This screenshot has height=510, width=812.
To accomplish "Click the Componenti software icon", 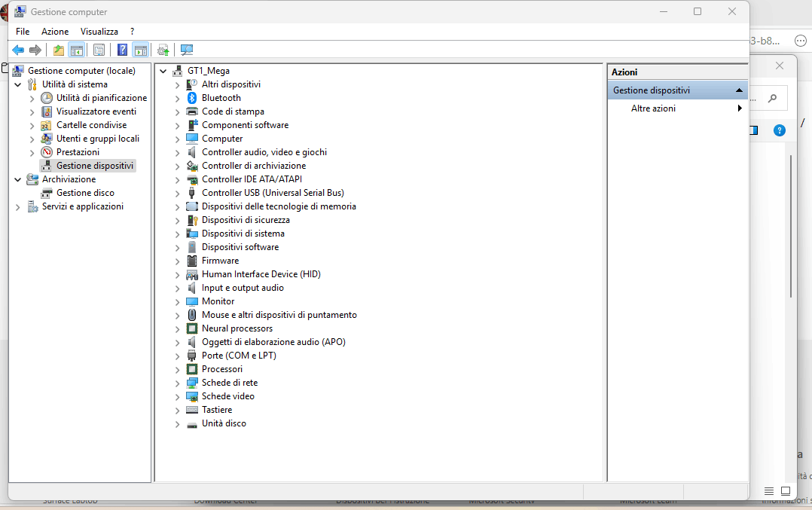I will [192, 125].
